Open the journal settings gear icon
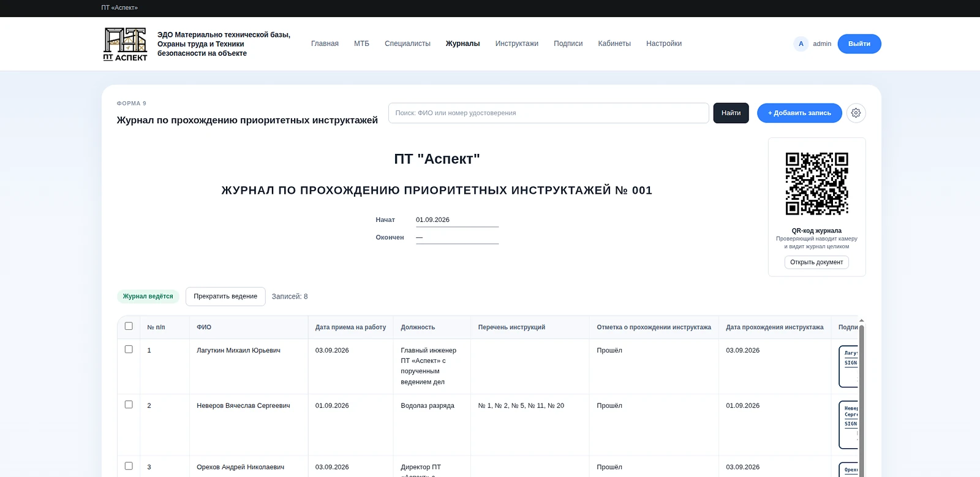 click(x=856, y=113)
